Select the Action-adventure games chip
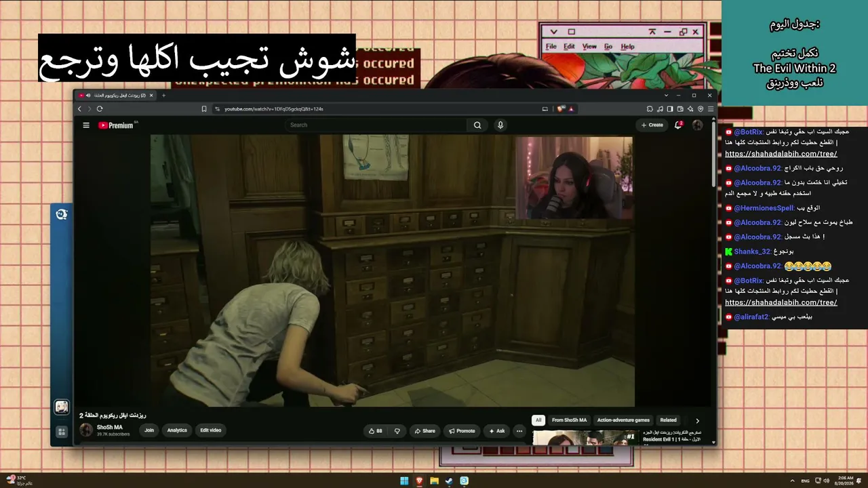Screen dimensions: 868x488 (x=623, y=420)
